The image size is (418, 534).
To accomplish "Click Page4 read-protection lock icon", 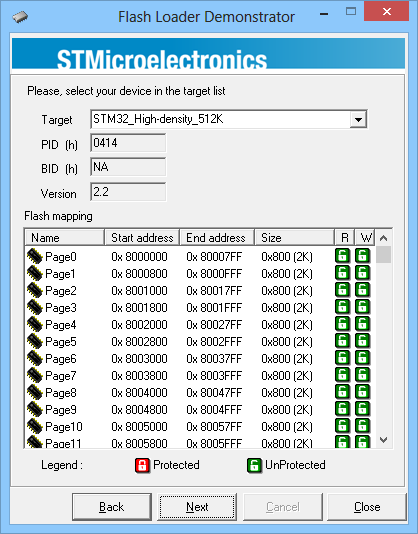I will tap(342, 324).
